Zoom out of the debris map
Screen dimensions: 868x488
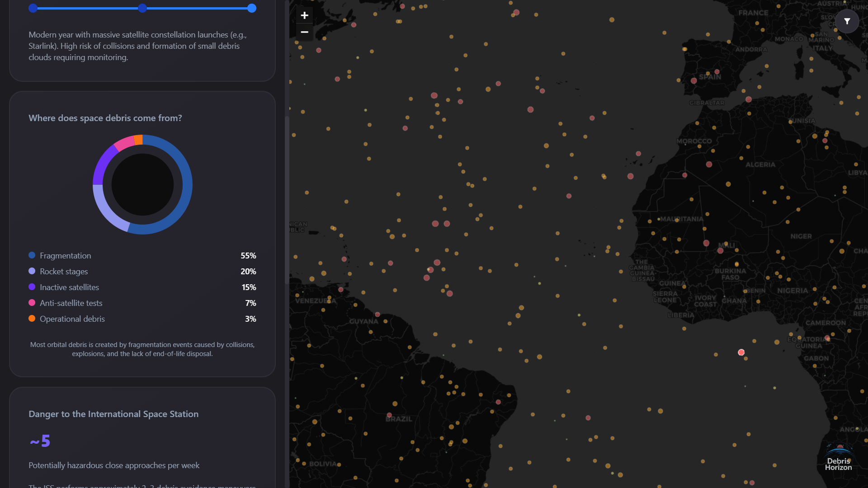point(304,32)
